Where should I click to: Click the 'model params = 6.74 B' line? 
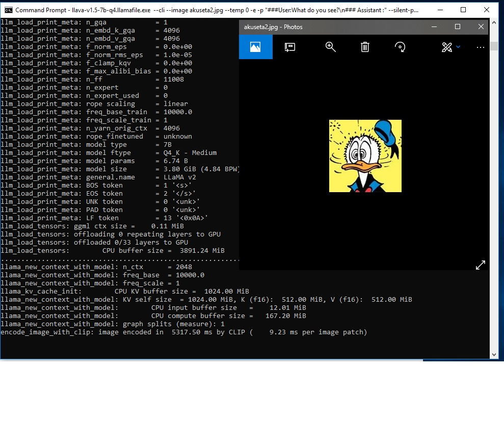pos(94,161)
